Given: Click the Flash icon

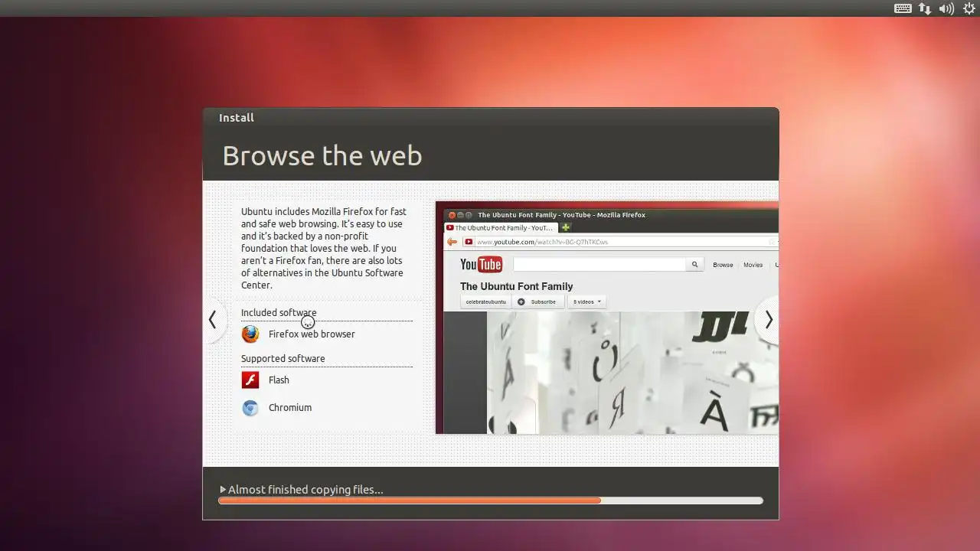Looking at the screenshot, I should (x=250, y=380).
